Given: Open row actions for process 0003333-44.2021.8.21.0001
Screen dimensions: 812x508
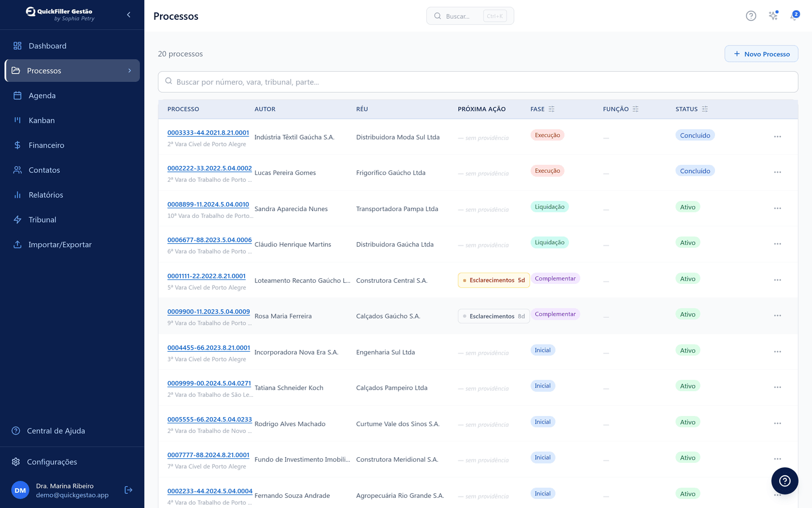Looking at the screenshot, I should (x=778, y=137).
